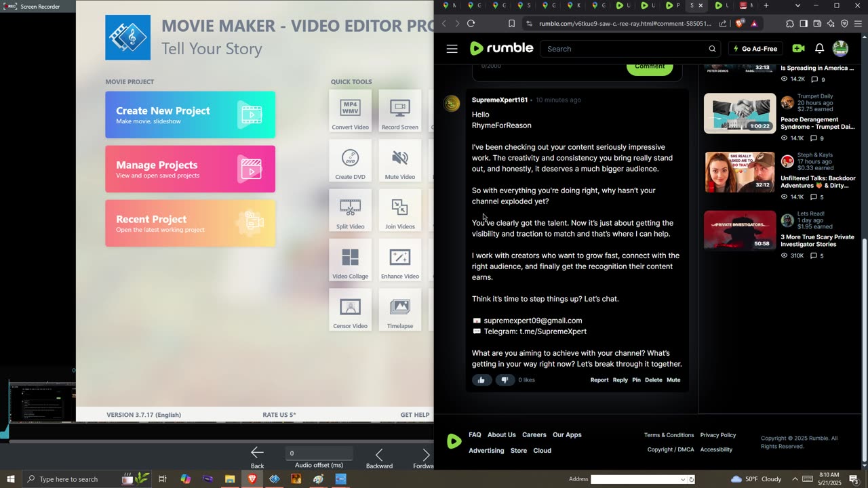This screenshot has width=868, height=488.
Task: Expand the browser tab search chevron
Action: (797, 5)
